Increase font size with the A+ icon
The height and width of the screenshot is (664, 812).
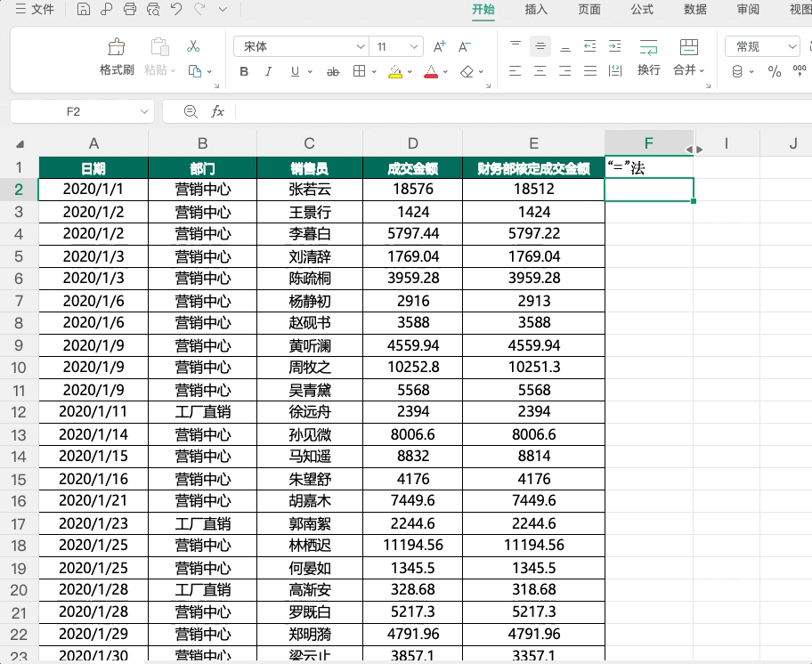coord(439,46)
